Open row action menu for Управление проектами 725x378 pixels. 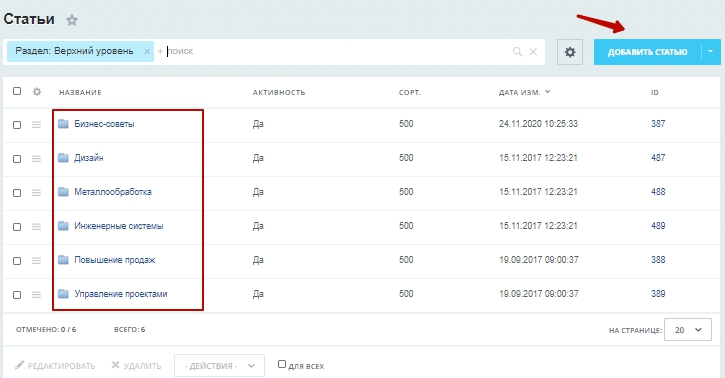37,294
